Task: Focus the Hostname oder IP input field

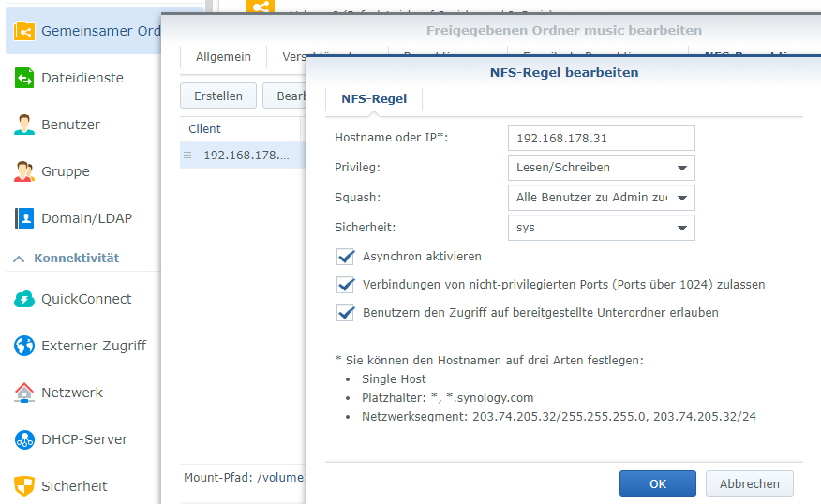Action: [602, 138]
